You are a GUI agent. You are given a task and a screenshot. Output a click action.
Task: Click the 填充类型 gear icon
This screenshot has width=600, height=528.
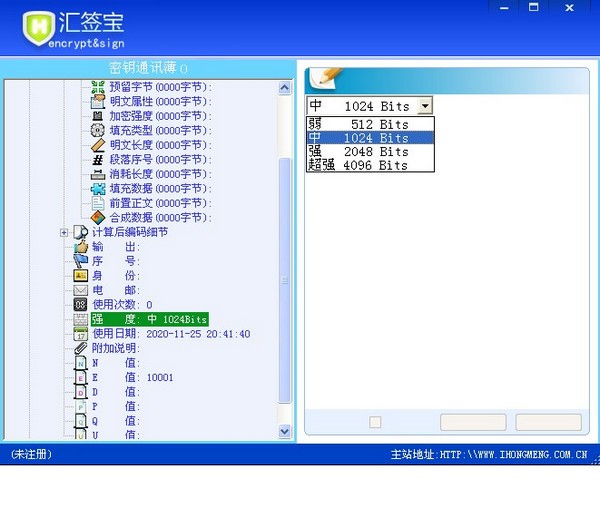pos(98,130)
